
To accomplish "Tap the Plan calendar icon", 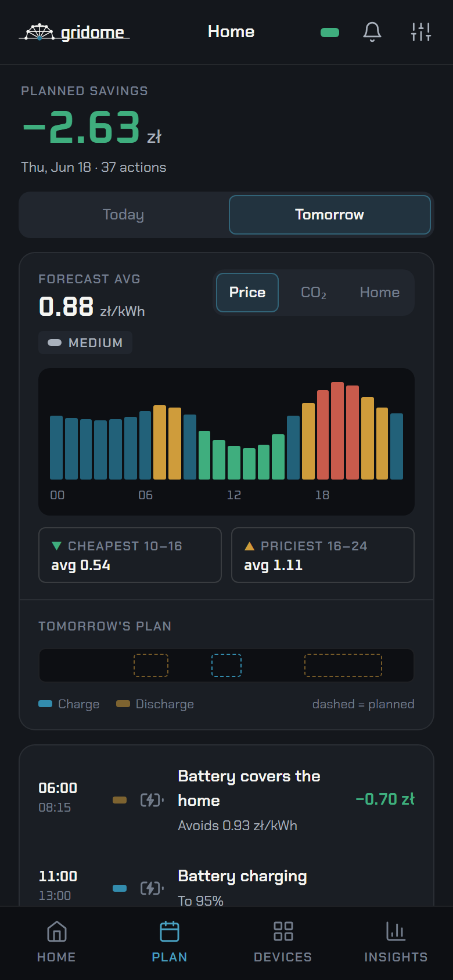I will [x=170, y=931].
